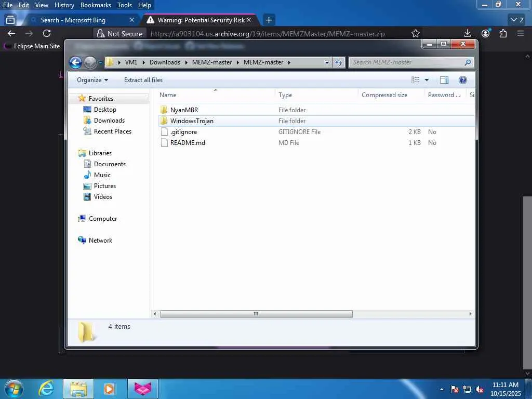This screenshot has width=532, height=399.
Task: Open the Documents library
Action: 110,164
